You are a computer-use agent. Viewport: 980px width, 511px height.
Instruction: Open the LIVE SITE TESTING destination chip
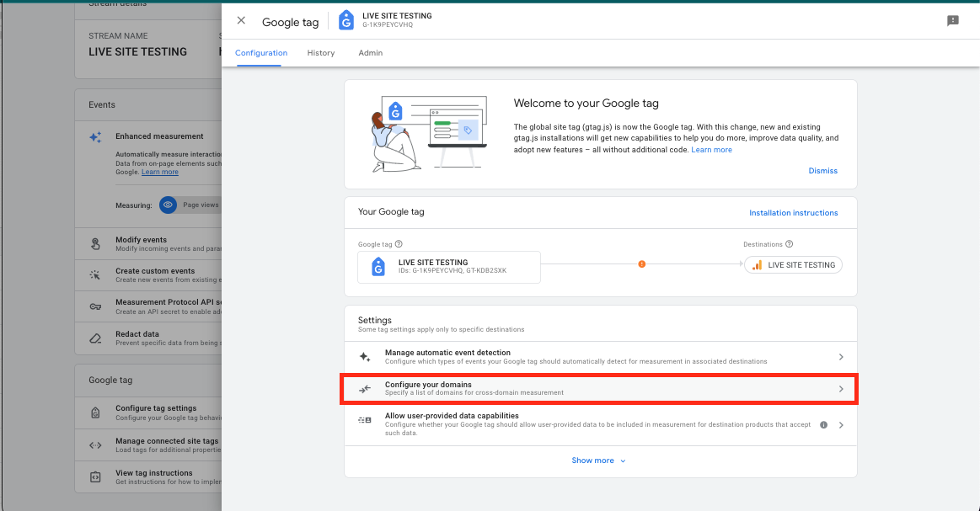point(793,265)
